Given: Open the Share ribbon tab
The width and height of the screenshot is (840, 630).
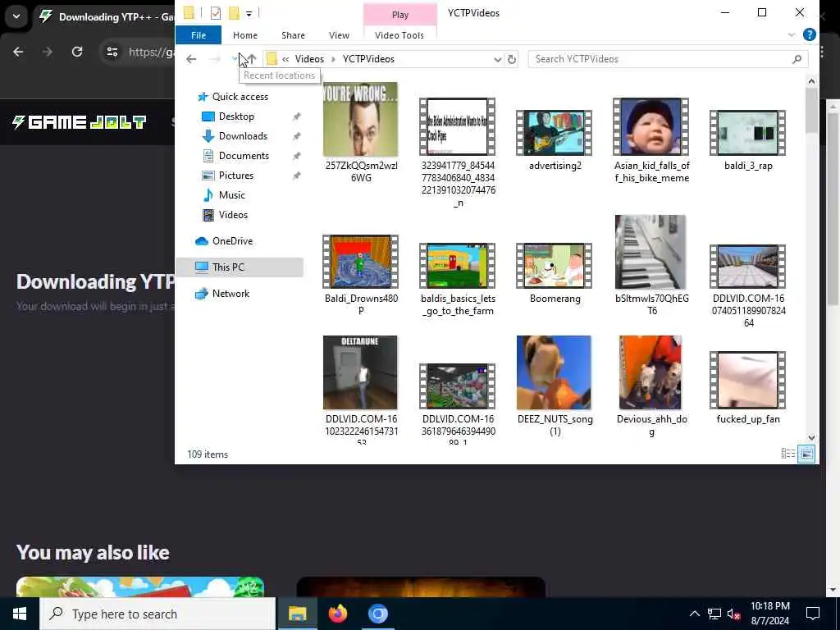Looking at the screenshot, I should pos(293,35).
